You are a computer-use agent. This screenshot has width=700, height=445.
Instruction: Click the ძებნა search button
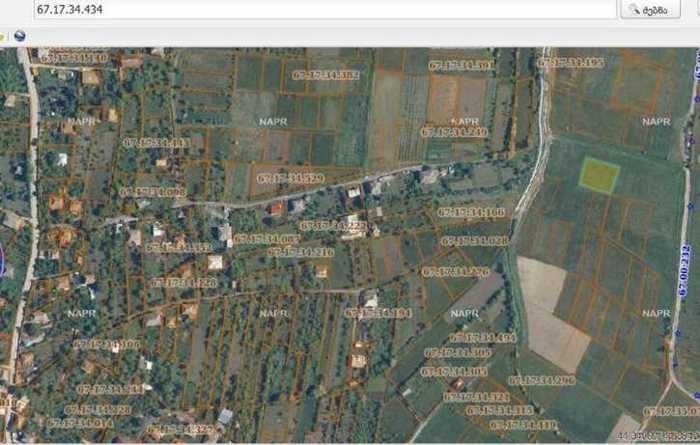click(x=650, y=9)
